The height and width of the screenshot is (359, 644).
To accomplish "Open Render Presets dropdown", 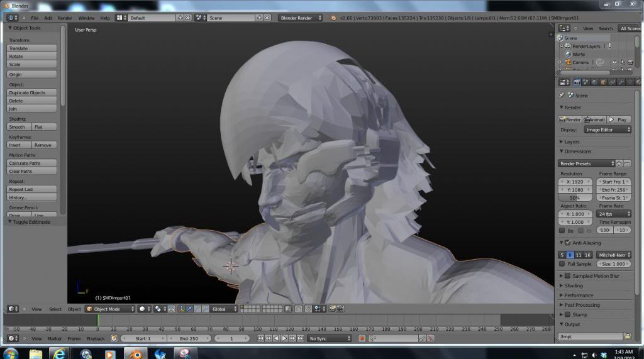I will tap(586, 163).
